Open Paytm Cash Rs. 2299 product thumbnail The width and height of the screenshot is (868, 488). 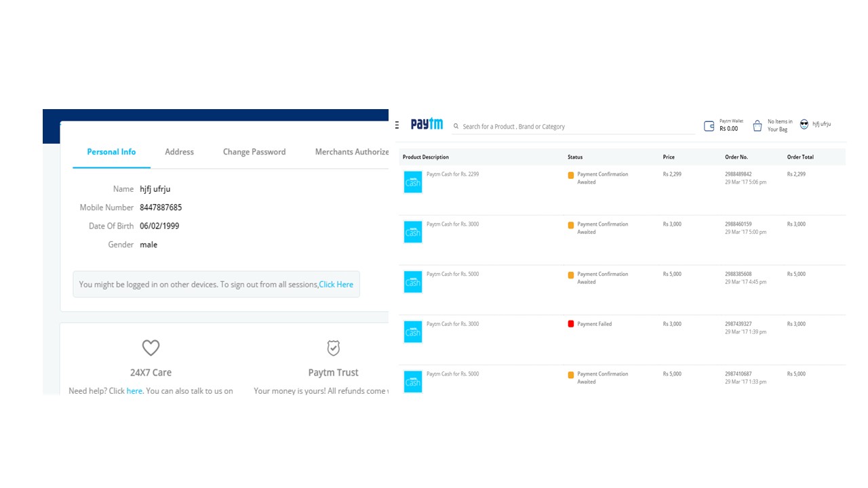click(413, 182)
